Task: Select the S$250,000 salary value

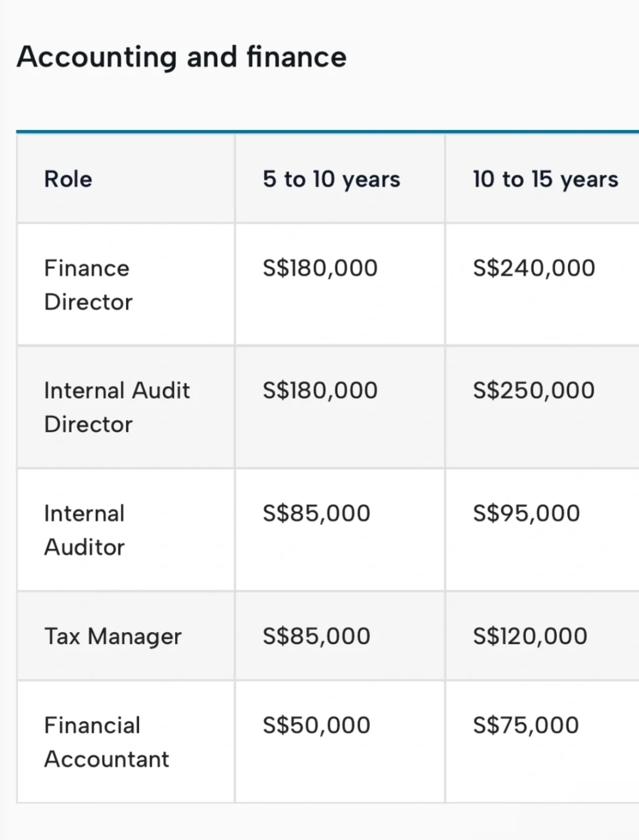Action: (x=534, y=391)
